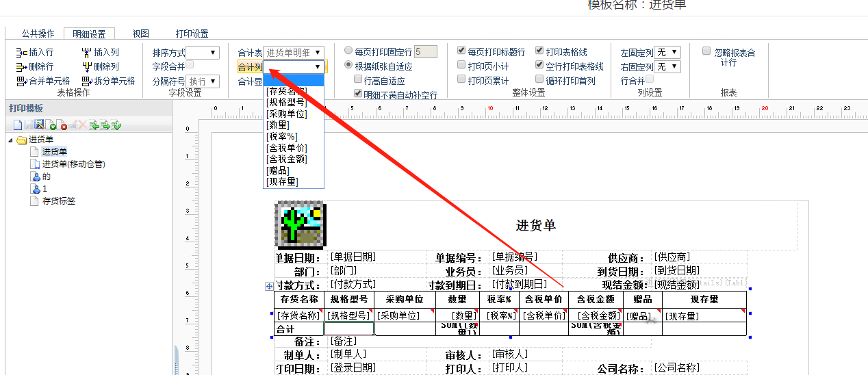Screen dimensions: 868x375
Task: Click the second green-arrow export template icon
Action: [x=105, y=125]
